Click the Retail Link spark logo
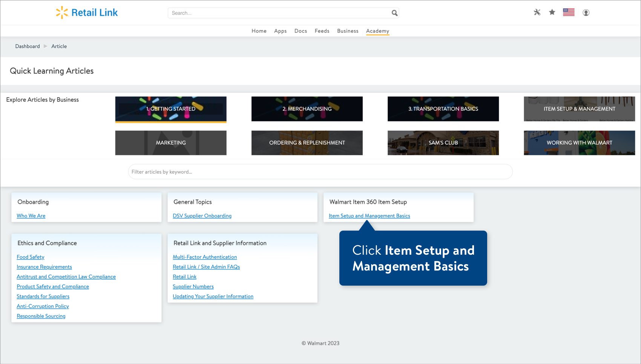Screen dimensions: 641x364 62,12
